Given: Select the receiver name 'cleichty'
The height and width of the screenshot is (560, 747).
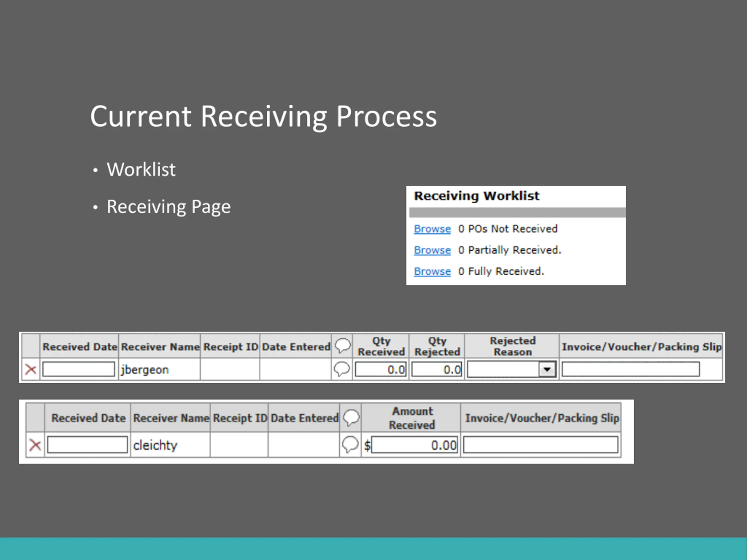Looking at the screenshot, I should [155, 446].
